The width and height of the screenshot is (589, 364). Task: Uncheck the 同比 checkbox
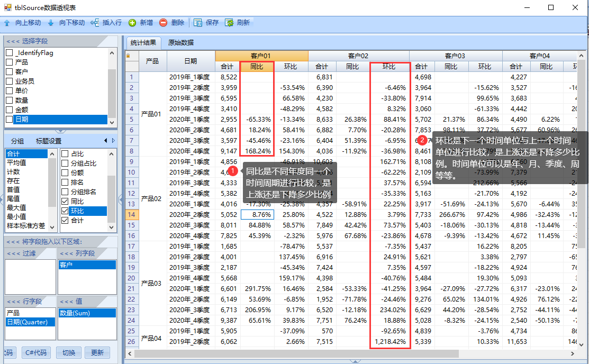65,202
